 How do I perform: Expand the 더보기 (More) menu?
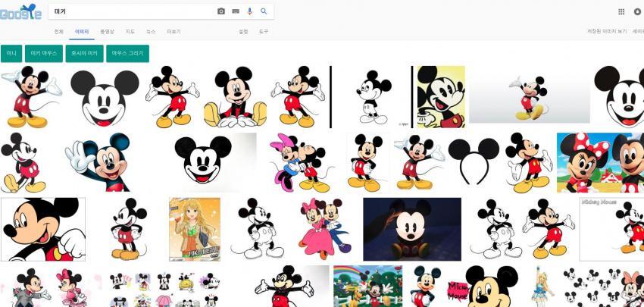(174, 32)
